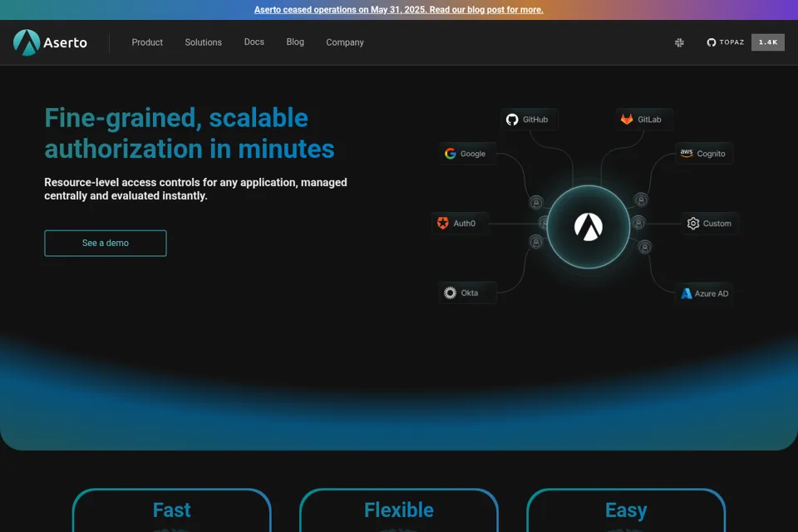Click the 'Fine-grained, scalable authorization in minutes' heading
The image size is (798, 532).
click(x=190, y=133)
